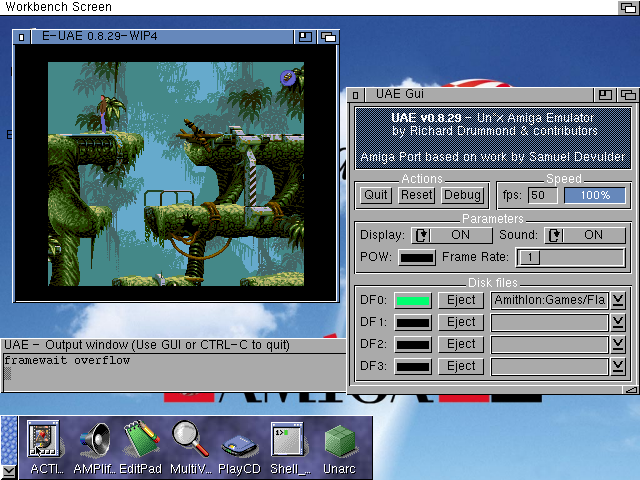Click the E-UAE 0.8.29-WIP4 title text
This screenshot has height=480, width=640.
(x=100, y=36)
